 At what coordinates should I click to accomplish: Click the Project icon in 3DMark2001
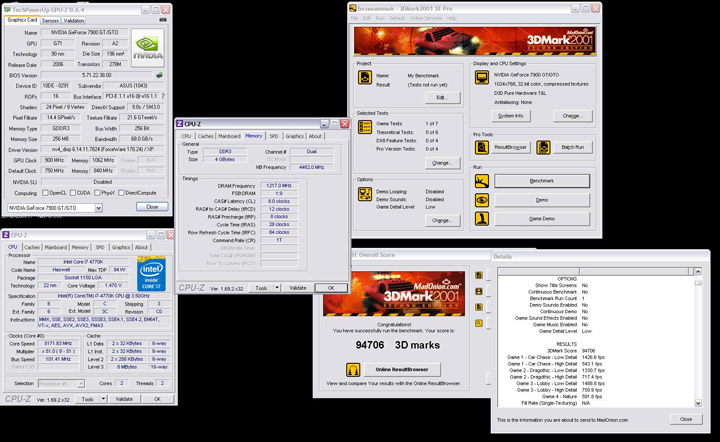point(365,77)
